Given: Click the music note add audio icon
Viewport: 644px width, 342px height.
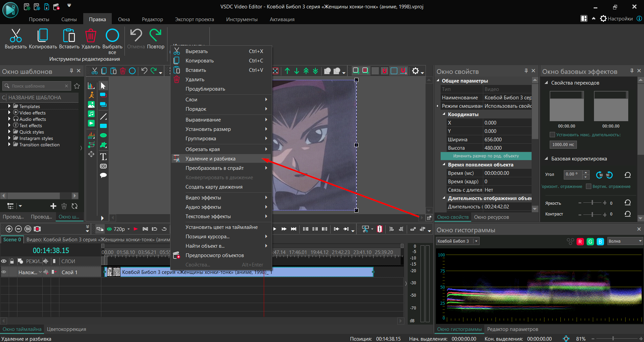Looking at the screenshot, I should 91,114.
